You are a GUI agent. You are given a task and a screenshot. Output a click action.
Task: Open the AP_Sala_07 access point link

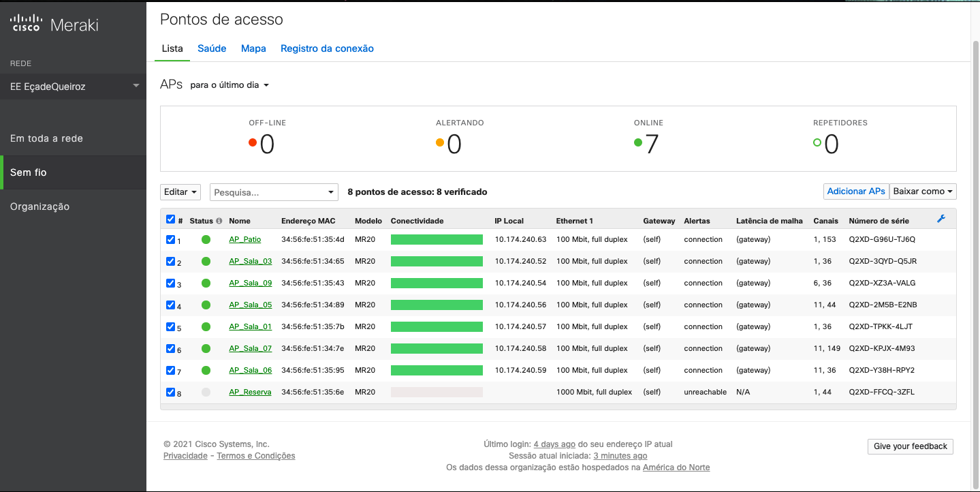(x=250, y=348)
